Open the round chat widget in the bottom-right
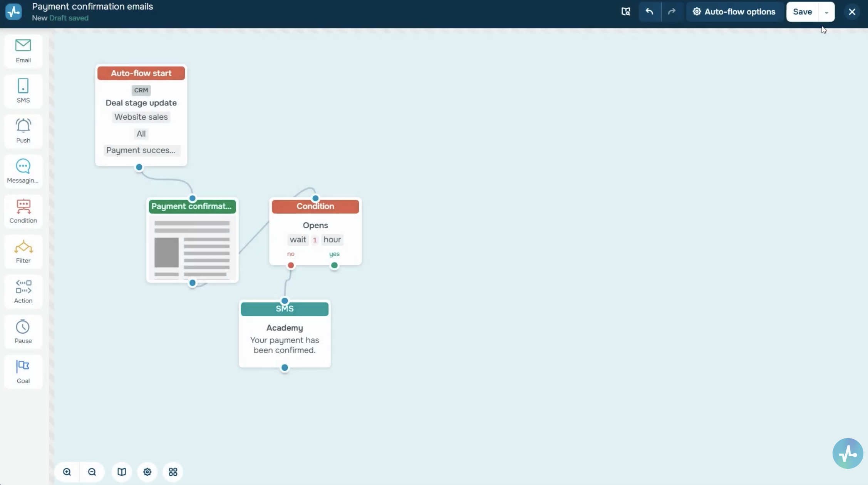Viewport: 868px width, 485px height. pos(848,453)
